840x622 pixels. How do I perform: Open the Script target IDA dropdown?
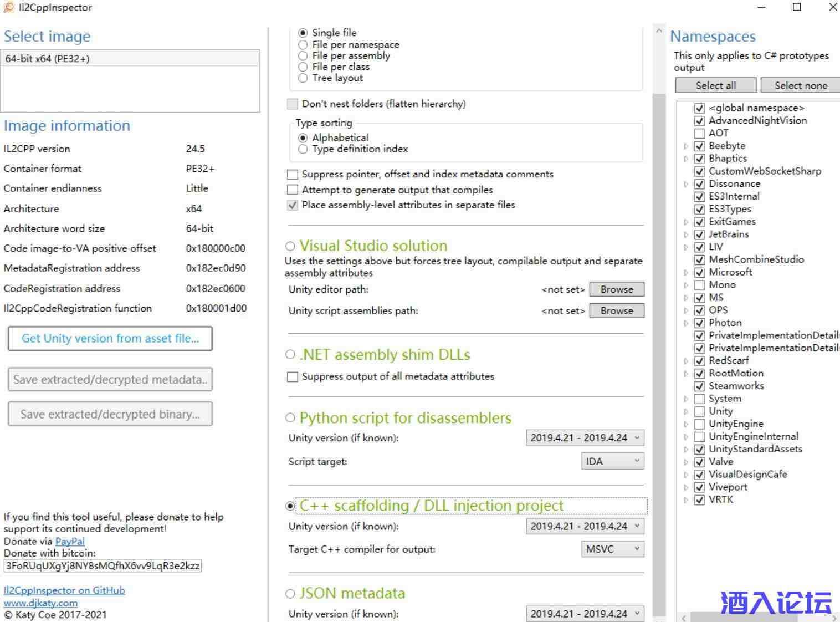coord(612,461)
